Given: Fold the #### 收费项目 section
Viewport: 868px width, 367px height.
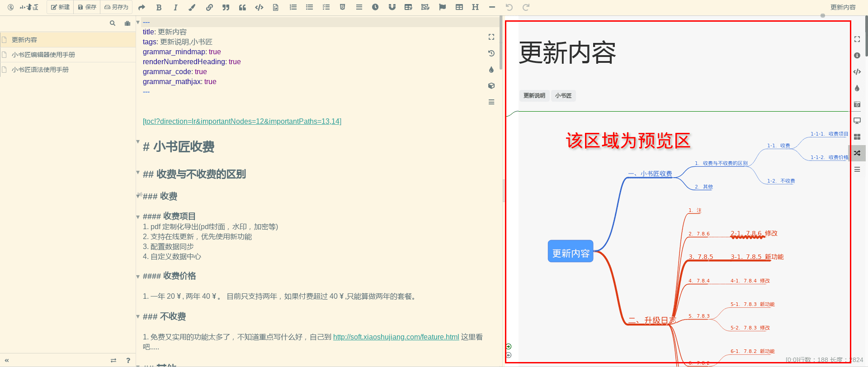Looking at the screenshot, I should pos(138,217).
